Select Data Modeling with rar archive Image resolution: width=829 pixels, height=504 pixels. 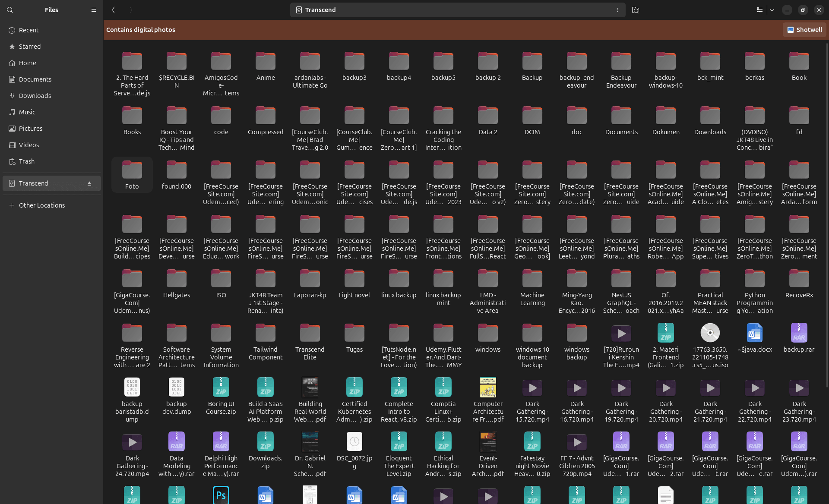tap(177, 455)
